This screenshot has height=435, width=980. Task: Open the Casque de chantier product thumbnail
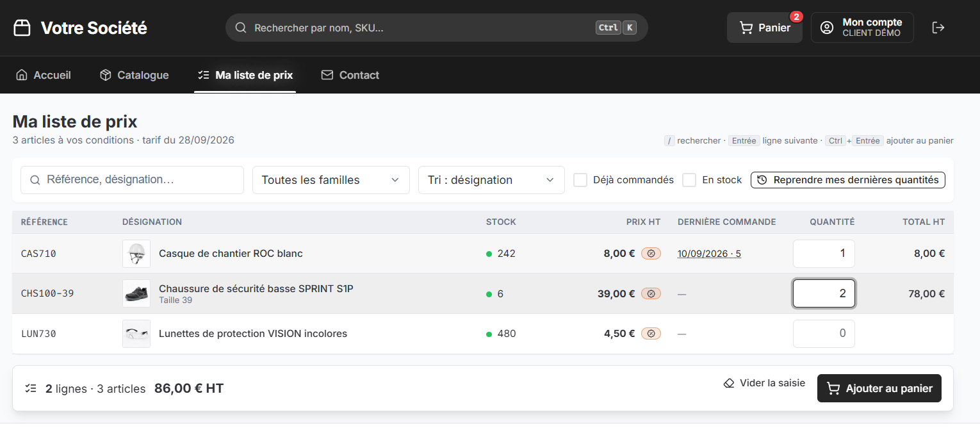click(x=136, y=254)
